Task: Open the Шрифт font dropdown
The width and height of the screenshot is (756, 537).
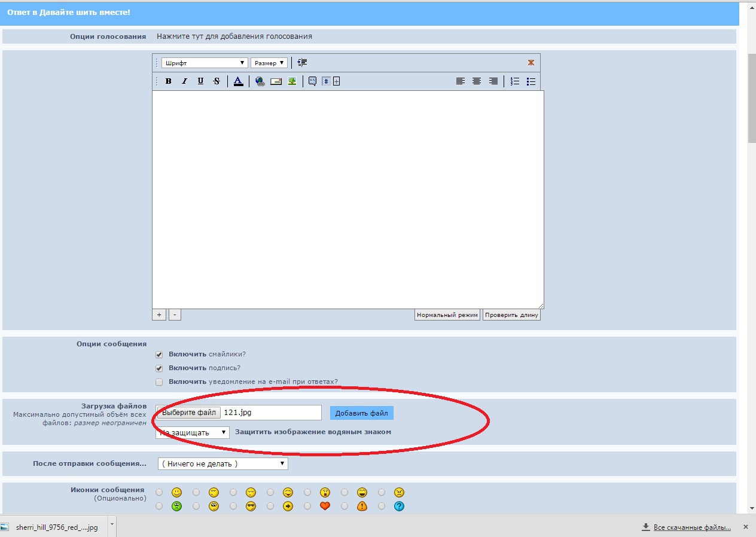Action: click(205, 63)
